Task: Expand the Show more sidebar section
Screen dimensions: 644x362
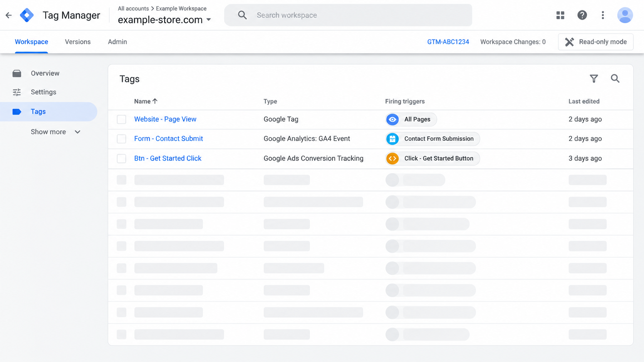Action: pos(56,132)
